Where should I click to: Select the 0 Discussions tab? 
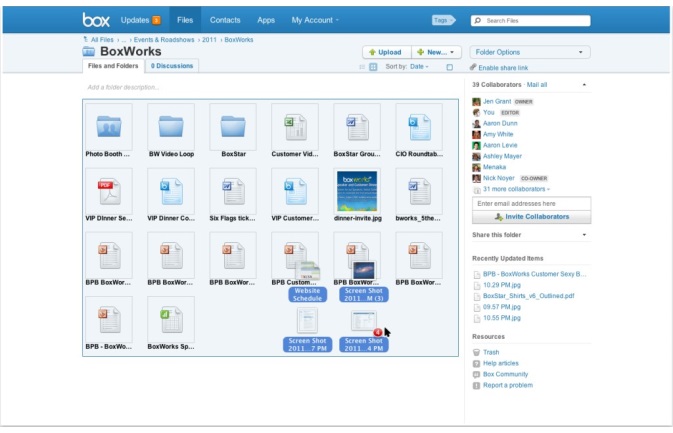coord(172,66)
